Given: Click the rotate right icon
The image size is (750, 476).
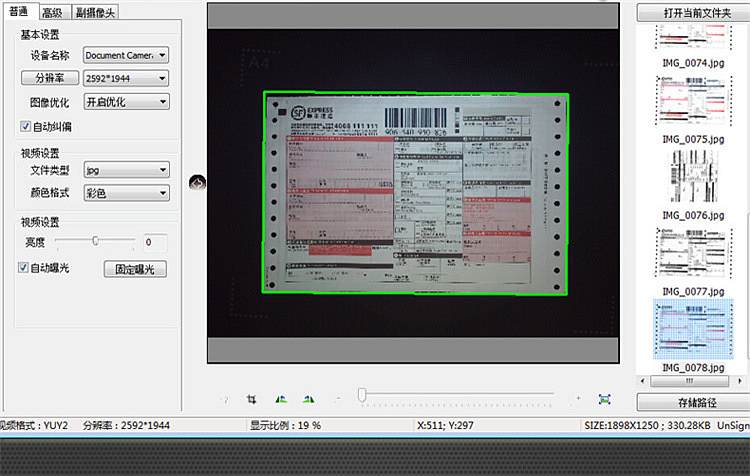Looking at the screenshot, I should click(309, 399).
